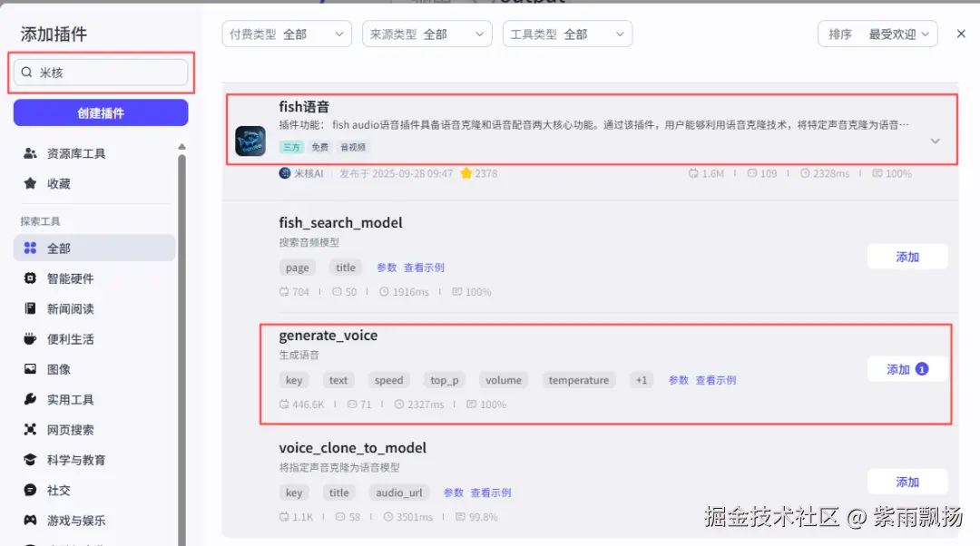The width and height of the screenshot is (980, 546).
Task: Open the 实用工具 wrench icon
Action: 30,398
